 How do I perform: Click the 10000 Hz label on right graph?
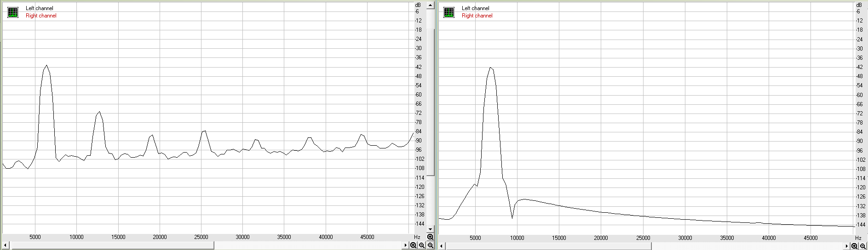pyautogui.click(x=517, y=238)
